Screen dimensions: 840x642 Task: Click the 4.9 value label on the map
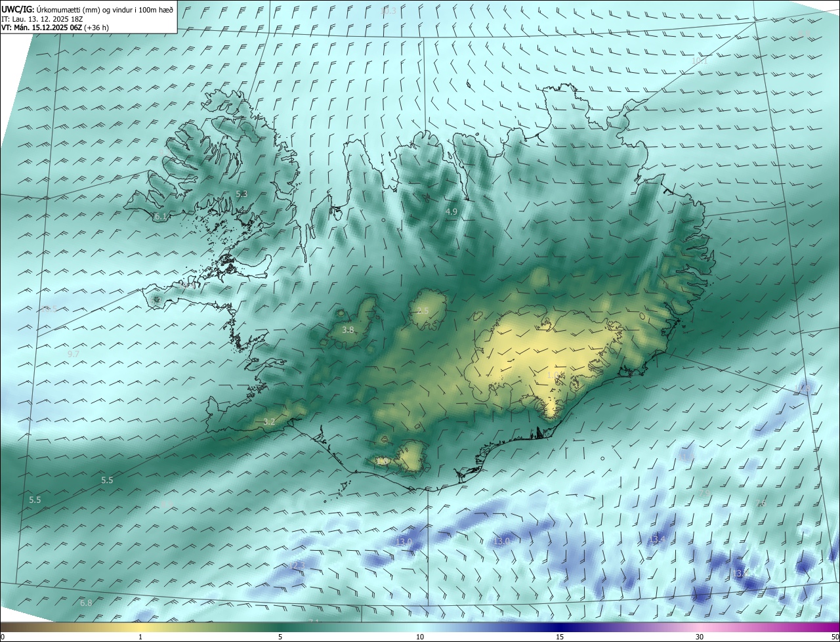tap(451, 211)
